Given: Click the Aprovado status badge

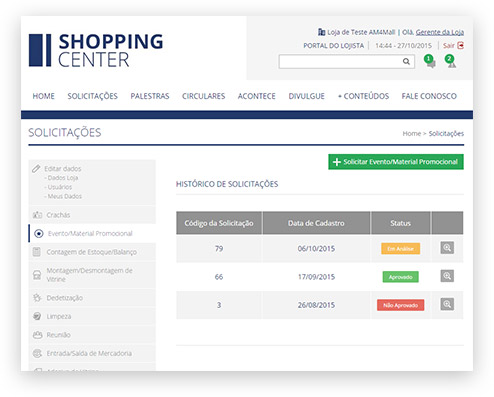Looking at the screenshot, I should click(x=400, y=277).
